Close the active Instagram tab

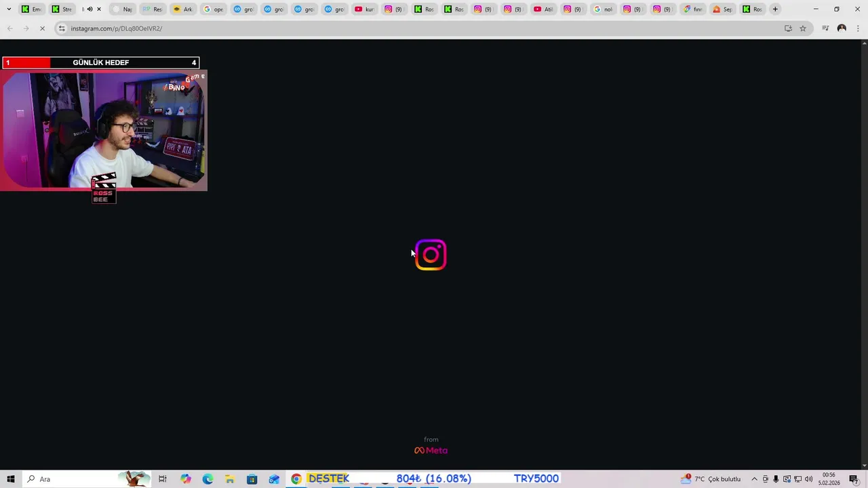99,9
